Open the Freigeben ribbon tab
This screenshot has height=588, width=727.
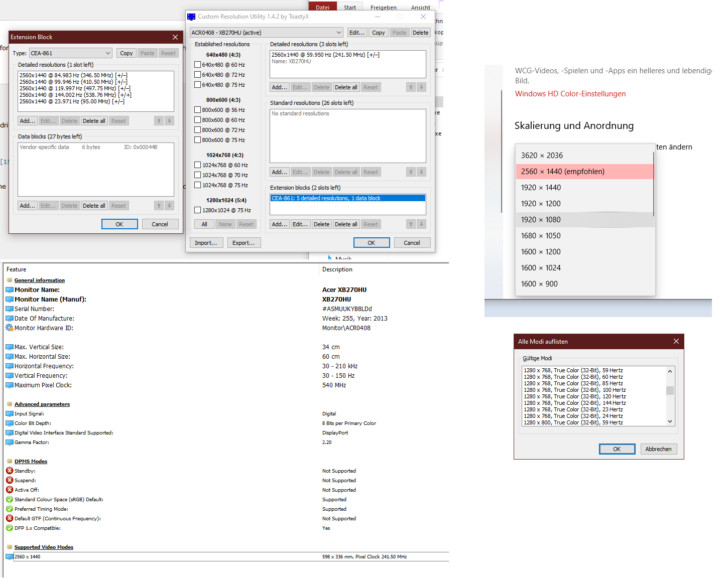pyautogui.click(x=384, y=7)
